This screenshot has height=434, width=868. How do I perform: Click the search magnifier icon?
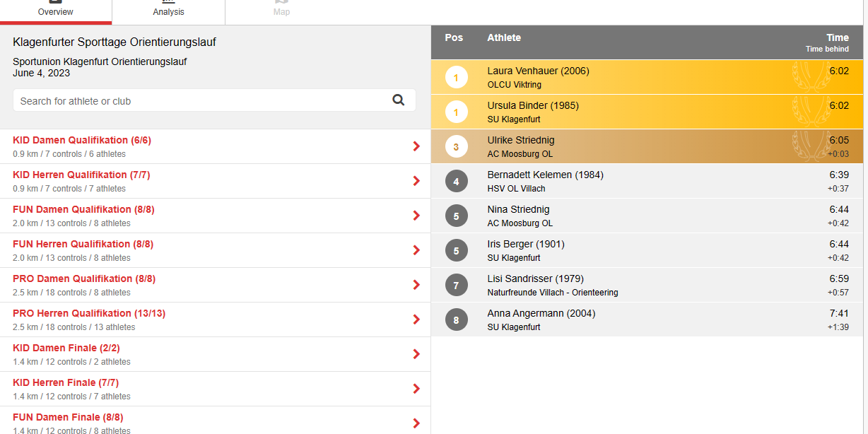pyautogui.click(x=399, y=100)
